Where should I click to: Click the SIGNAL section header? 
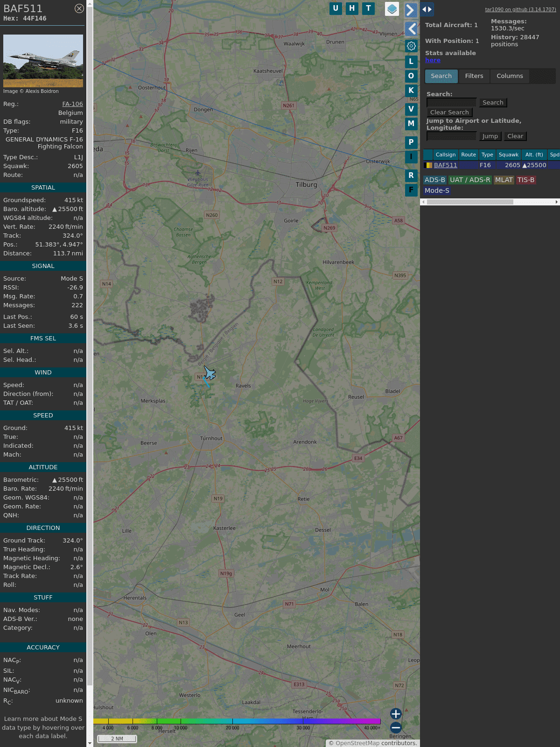click(43, 266)
